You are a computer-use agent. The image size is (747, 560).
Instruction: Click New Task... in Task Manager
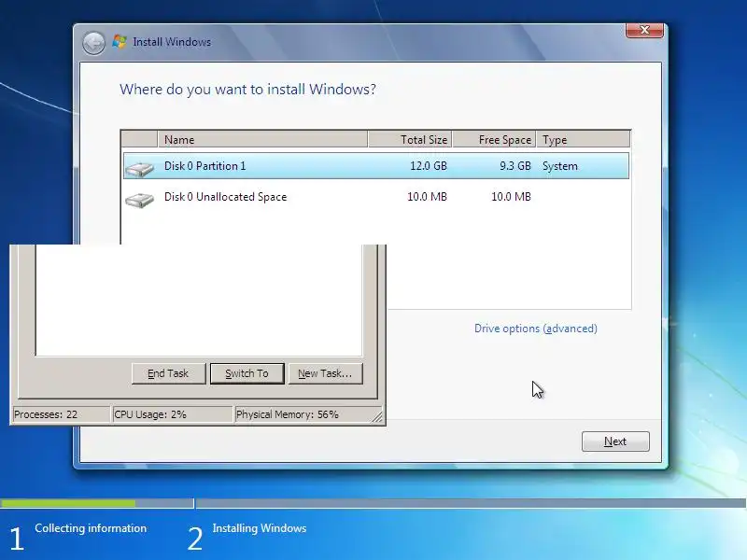[x=325, y=373]
